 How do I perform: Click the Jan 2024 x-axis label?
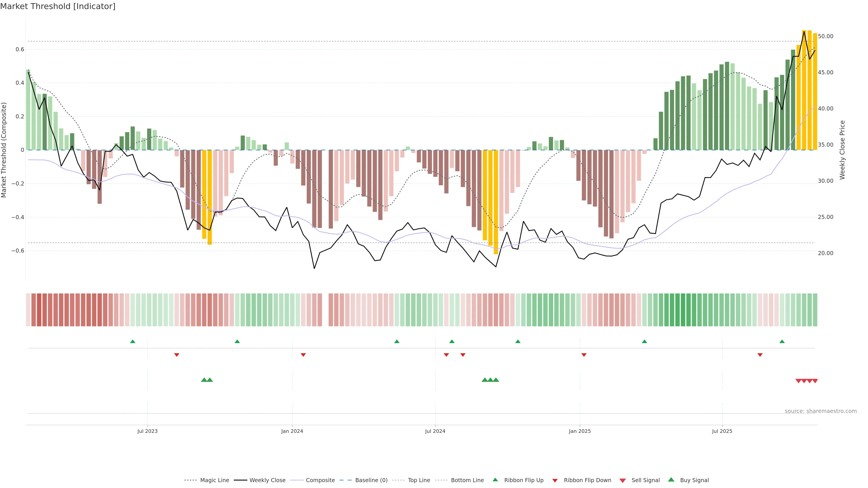tap(292, 431)
